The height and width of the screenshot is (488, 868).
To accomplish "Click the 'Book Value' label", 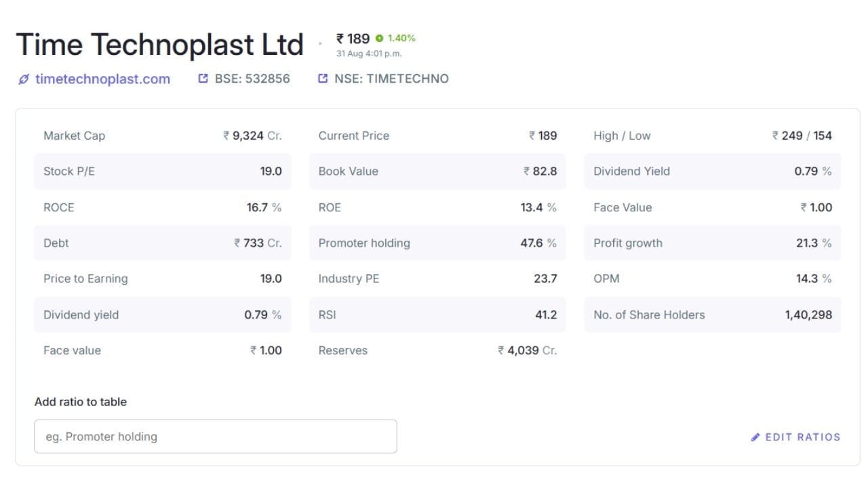I will tap(349, 171).
